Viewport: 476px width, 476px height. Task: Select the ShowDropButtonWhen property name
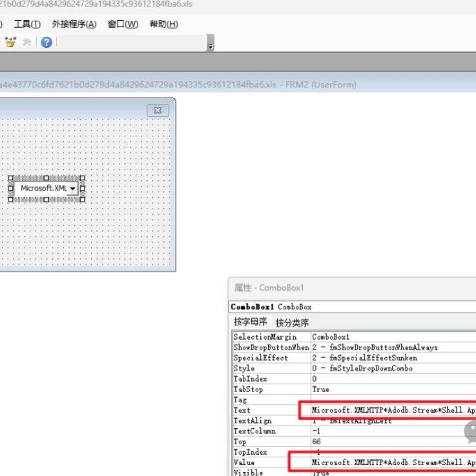coord(271,347)
